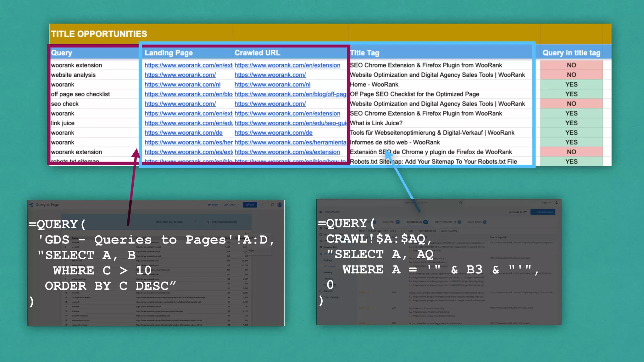Click the Query in title tag header
644x362 pixels.
[x=571, y=53]
